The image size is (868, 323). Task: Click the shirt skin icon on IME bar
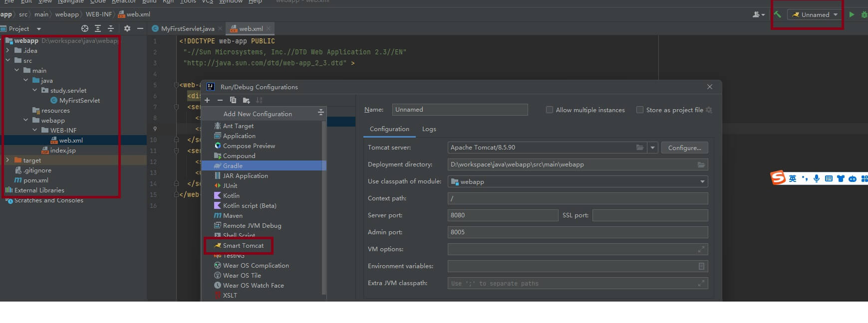[841, 178]
